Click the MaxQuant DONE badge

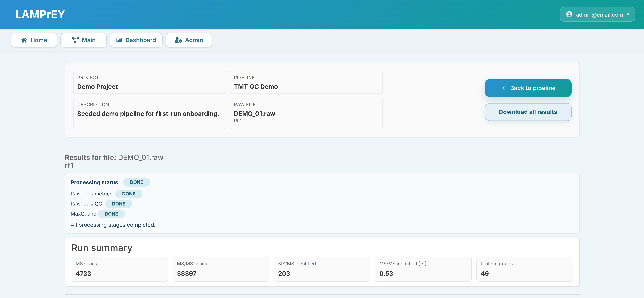(111, 214)
